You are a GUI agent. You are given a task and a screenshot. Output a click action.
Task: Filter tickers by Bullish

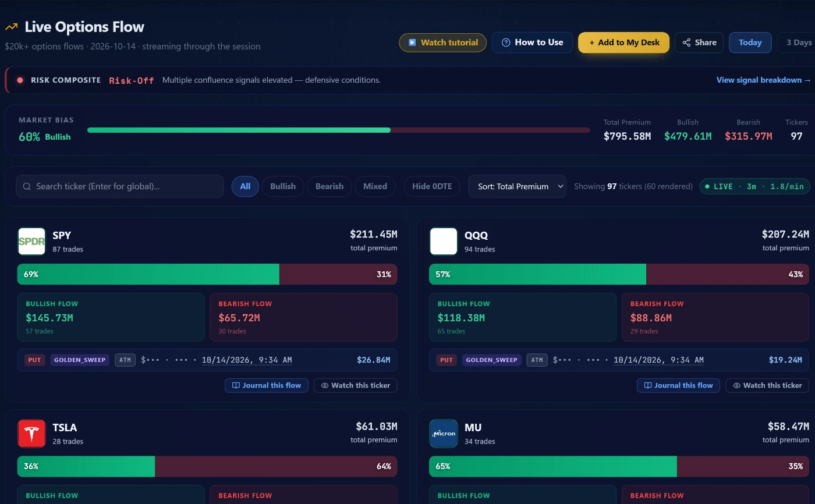coord(283,186)
